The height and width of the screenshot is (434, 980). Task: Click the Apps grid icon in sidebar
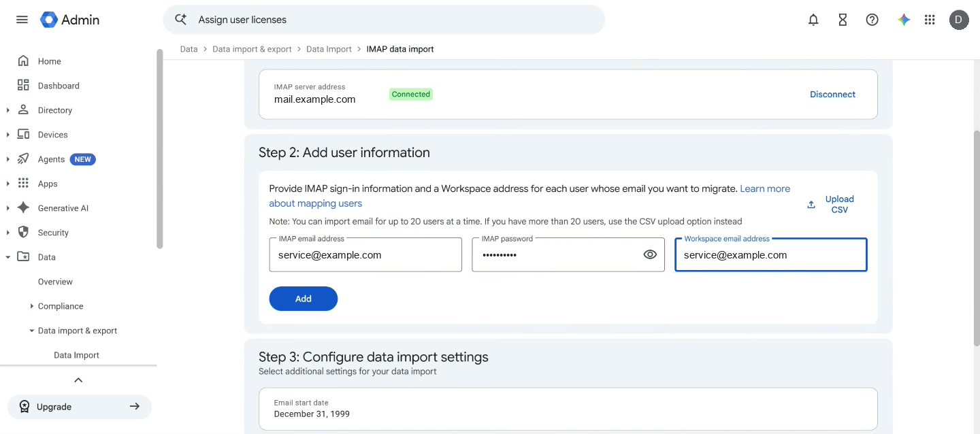coord(23,184)
